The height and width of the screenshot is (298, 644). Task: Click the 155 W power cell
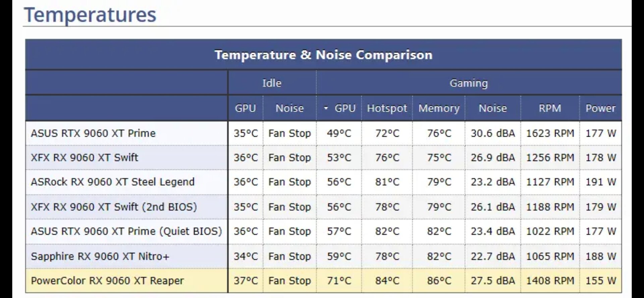click(600, 281)
